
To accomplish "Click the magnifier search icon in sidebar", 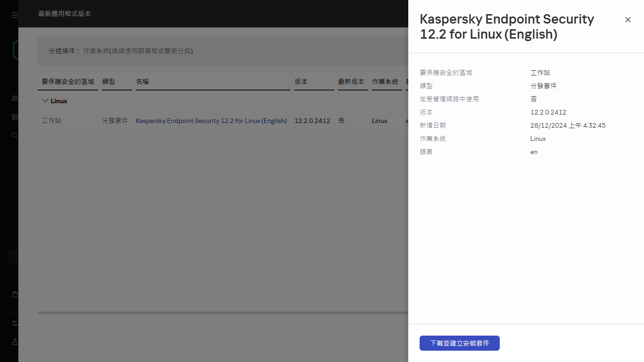I will coord(15,136).
